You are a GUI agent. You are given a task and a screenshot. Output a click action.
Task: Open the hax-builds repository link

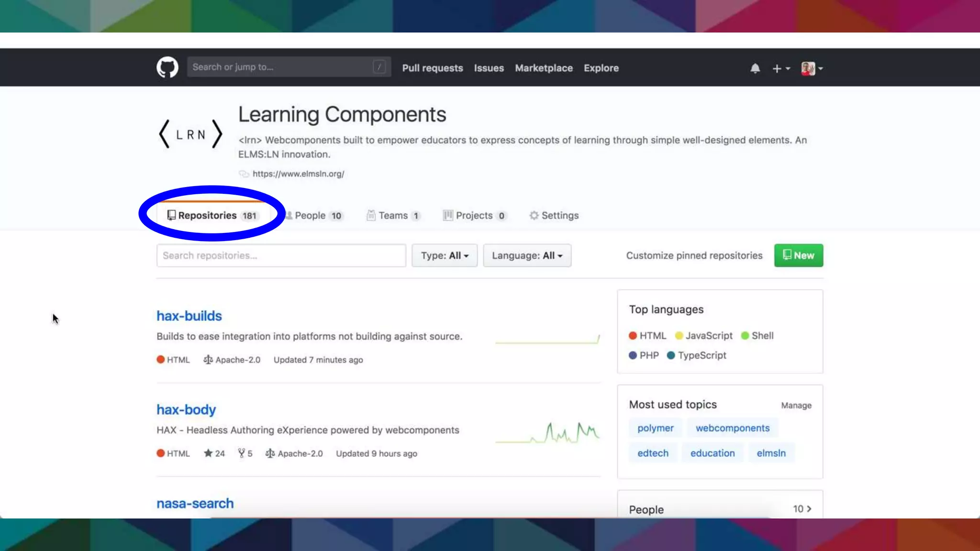click(189, 316)
